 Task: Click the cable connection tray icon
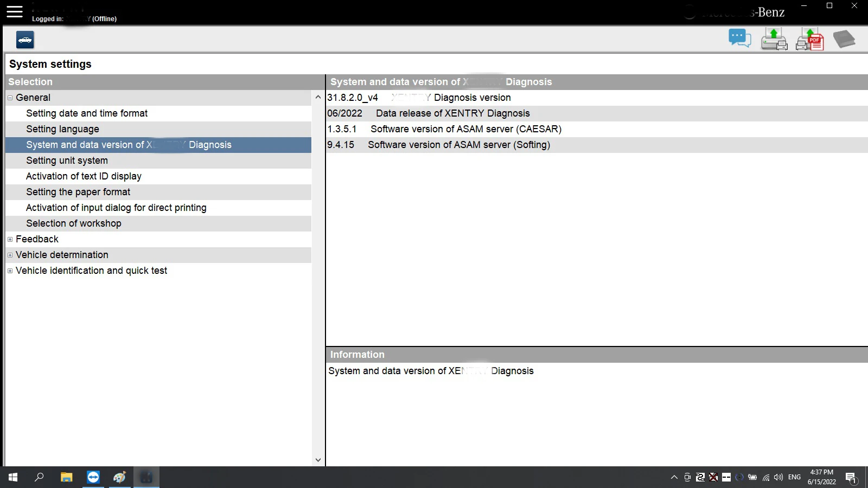pos(700,477)
